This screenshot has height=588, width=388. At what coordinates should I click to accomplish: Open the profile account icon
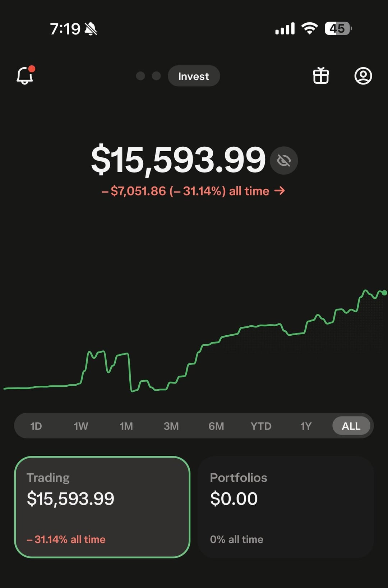pyautogui.click(x=363, y=76)
